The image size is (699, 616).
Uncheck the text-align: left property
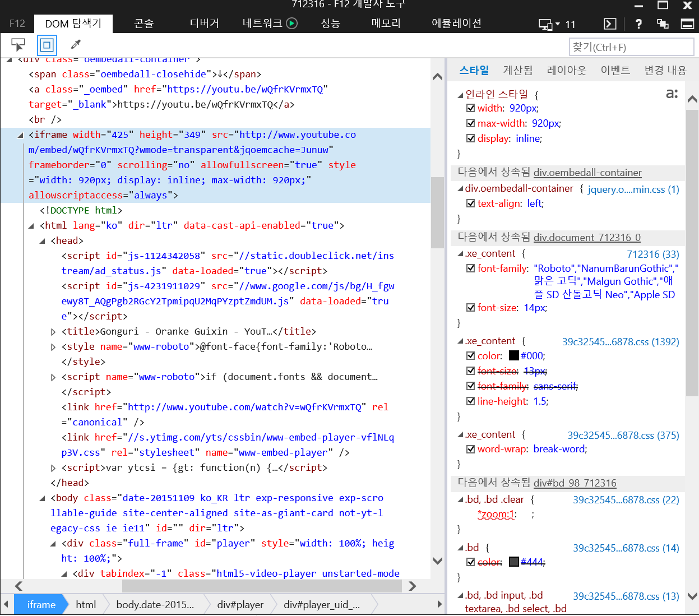(471, 203)
